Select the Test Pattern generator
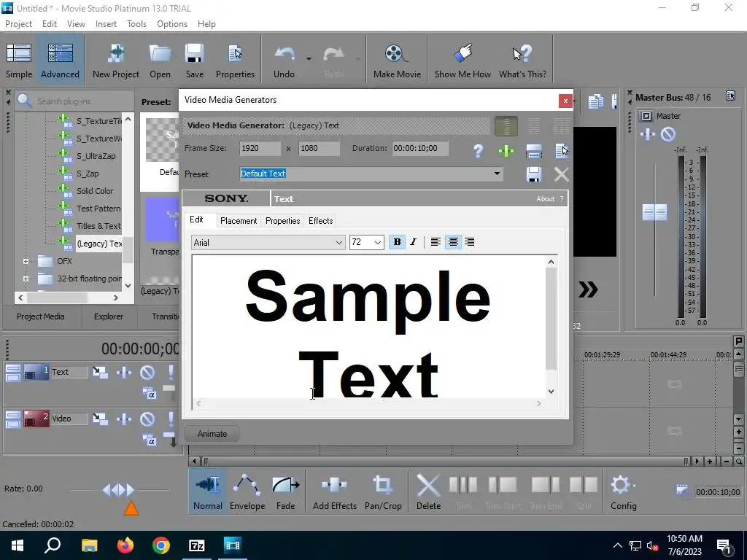Screen dimensions: 747x560 click(98, 209)
